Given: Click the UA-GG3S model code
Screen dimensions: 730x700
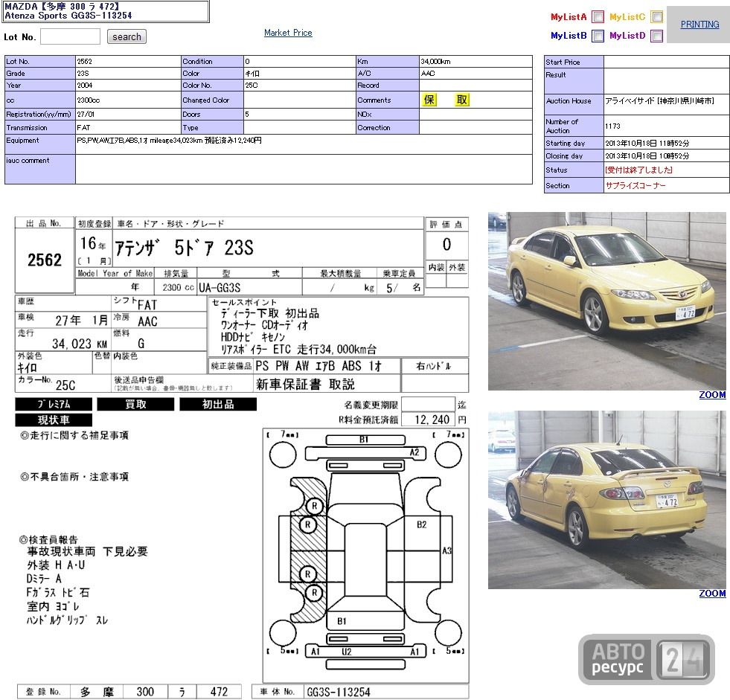Looking at the screenshot, I should point(220,288).
